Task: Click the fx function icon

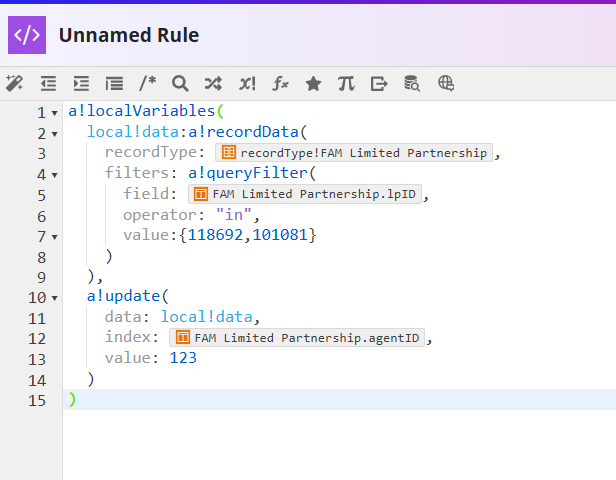Action: tap(280, 83)
